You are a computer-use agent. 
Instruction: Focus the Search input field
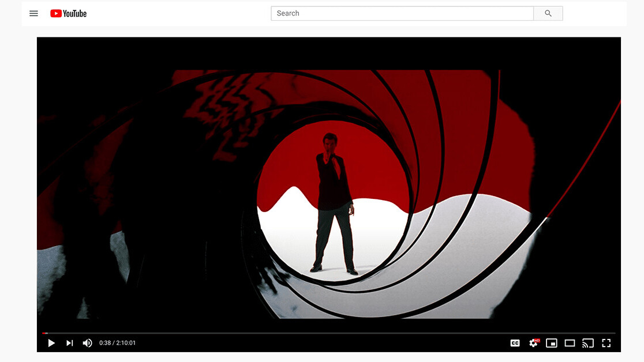402,13
